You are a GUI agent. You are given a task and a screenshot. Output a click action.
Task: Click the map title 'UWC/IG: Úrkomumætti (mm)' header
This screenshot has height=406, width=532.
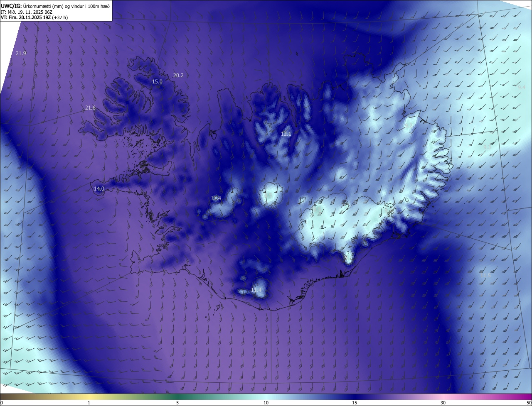pyautogui.click(x=55, y=5)
